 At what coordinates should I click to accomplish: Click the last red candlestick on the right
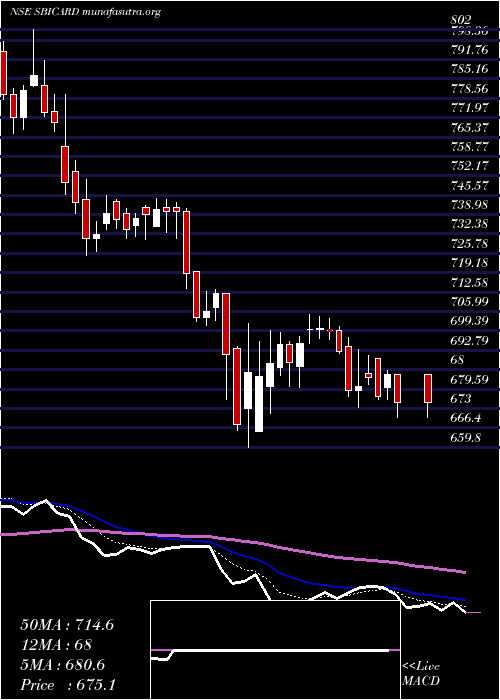[428, 388]
